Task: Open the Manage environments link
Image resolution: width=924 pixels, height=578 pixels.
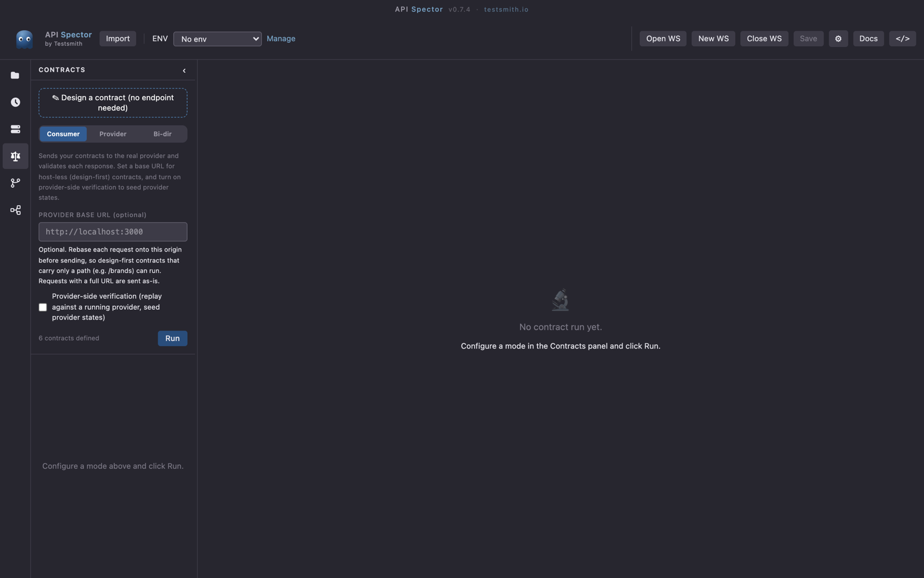Action: tap(281, 39)
